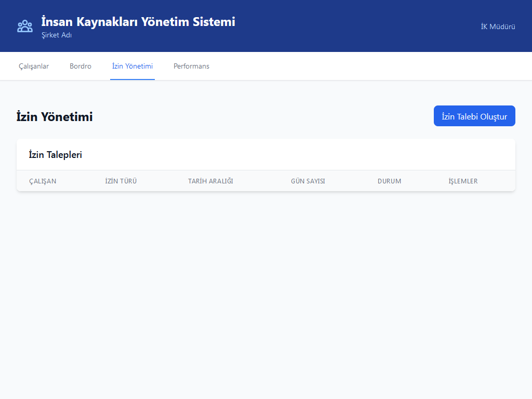Click the İzin Talepleri card heading

click(56, 155)
